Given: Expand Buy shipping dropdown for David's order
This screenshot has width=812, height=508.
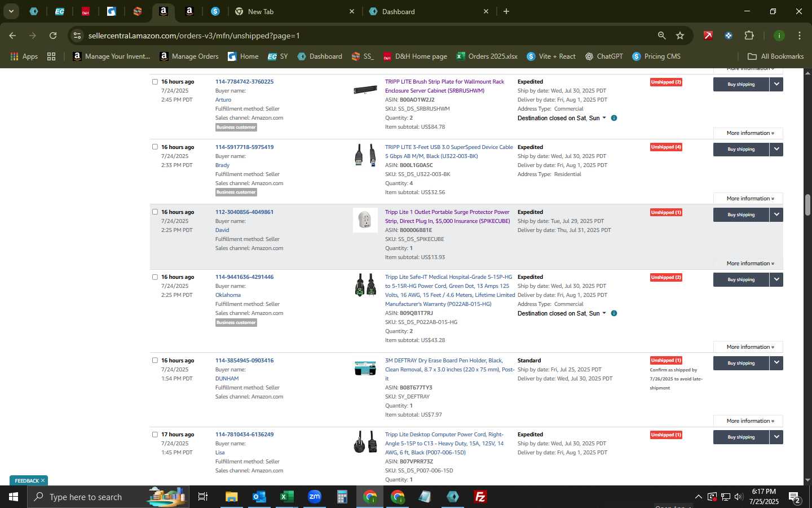Looking at the screenshot, I should point(776,214).
